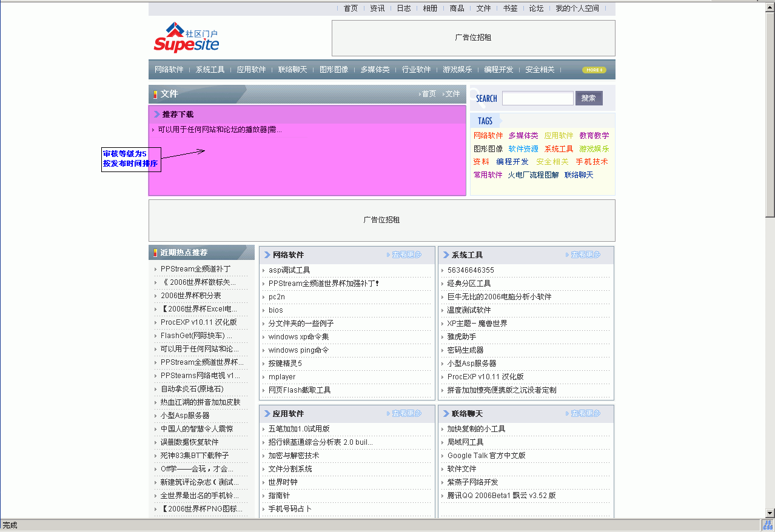Screen dimensions: 775x532
Task: Open 世界时钟 entry
Action: [x=283, y=482]
